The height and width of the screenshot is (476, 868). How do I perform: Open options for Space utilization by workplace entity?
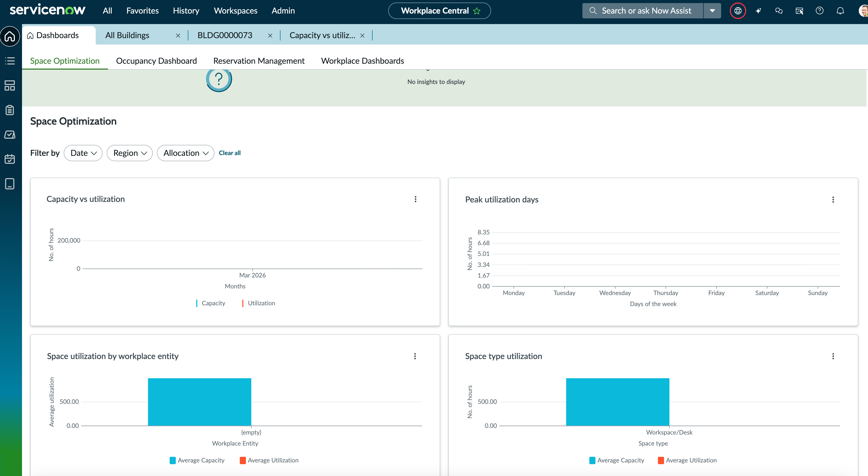(415, 356)
